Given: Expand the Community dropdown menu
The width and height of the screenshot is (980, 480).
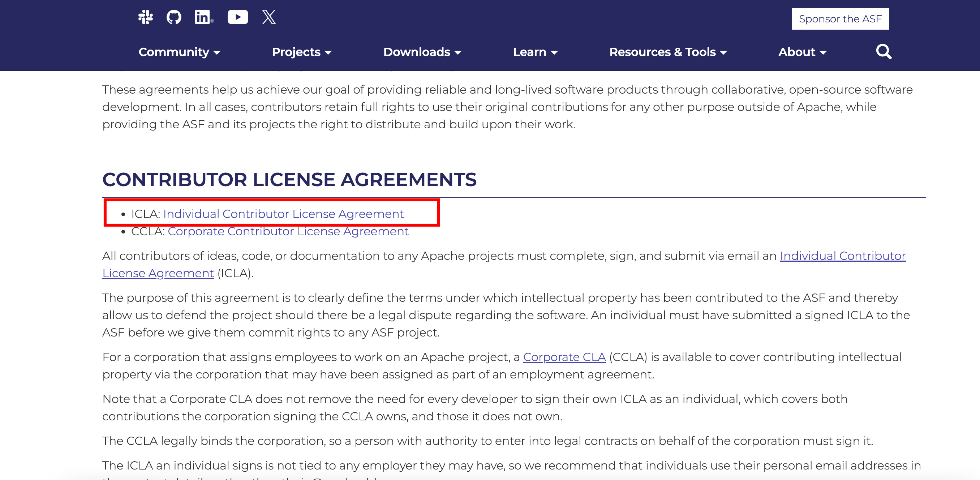Looking at the screenshot, I should click(x=179, y=52).
